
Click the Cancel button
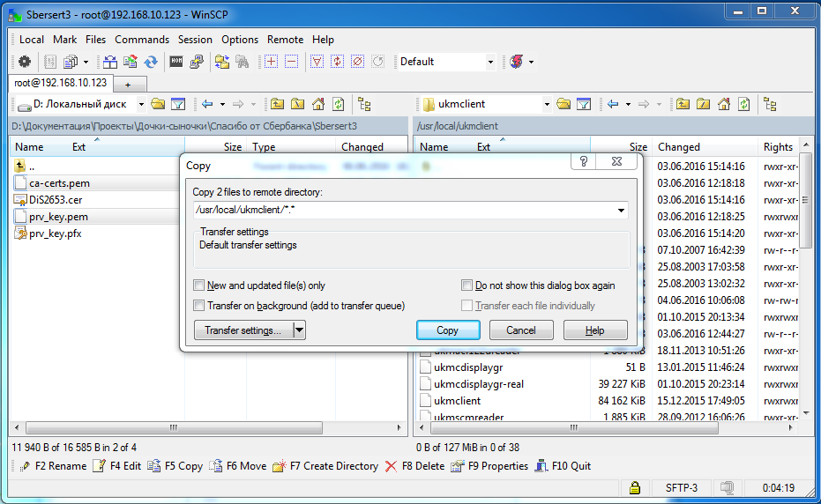point(521,330)
